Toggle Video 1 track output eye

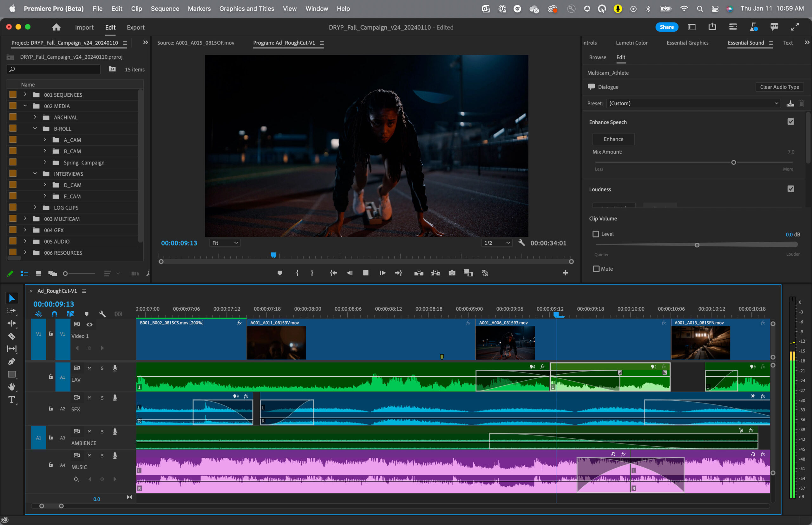(x=89, y=325)
